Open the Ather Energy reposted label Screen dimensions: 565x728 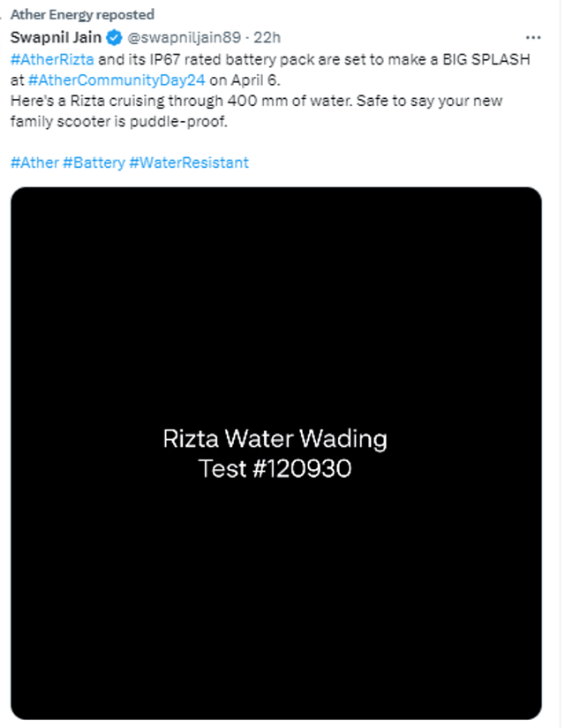click(82, 14)
